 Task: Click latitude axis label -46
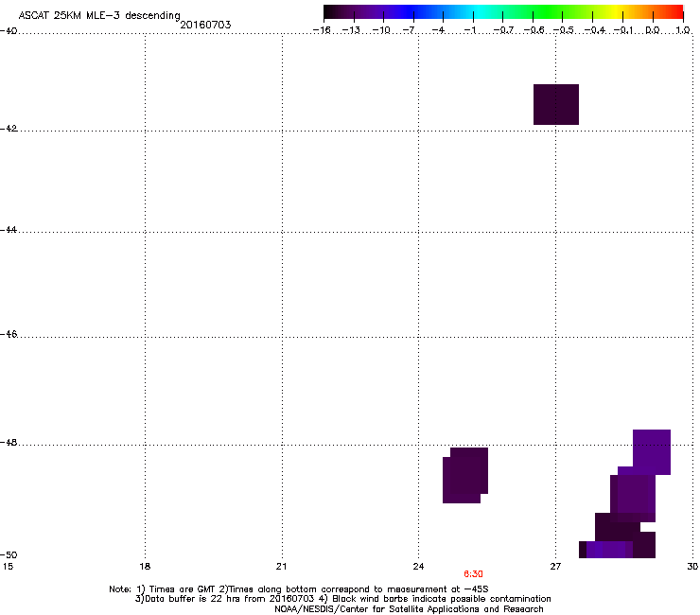click(x=9, y=334)
